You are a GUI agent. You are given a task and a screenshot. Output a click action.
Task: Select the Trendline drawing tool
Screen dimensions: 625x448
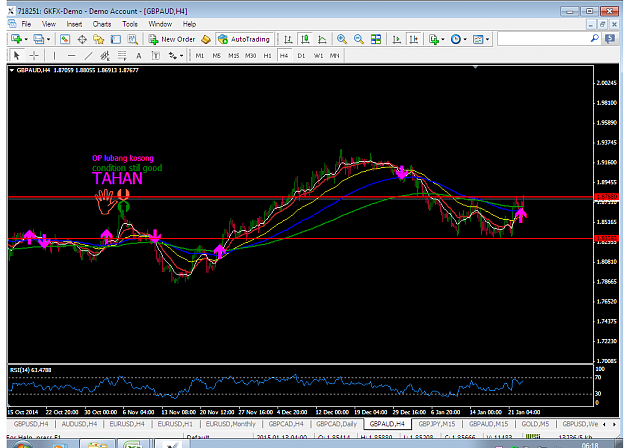click(x=88, y=56)
